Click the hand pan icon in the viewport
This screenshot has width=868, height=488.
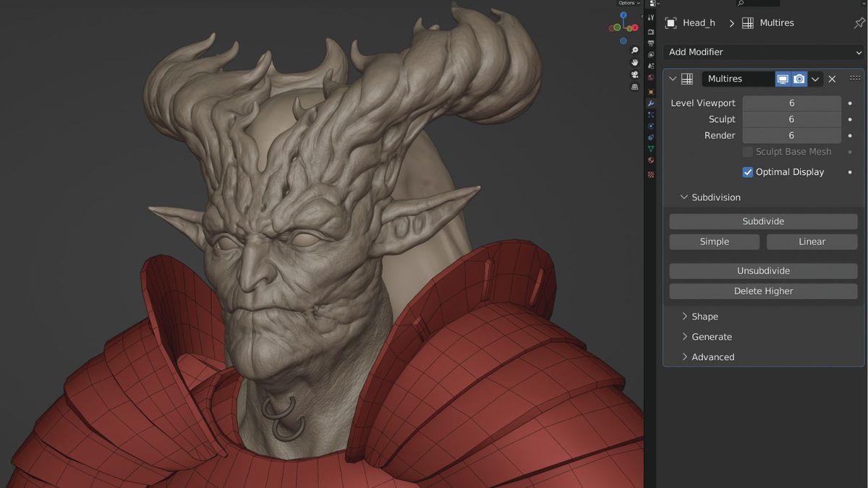point(634,63)
